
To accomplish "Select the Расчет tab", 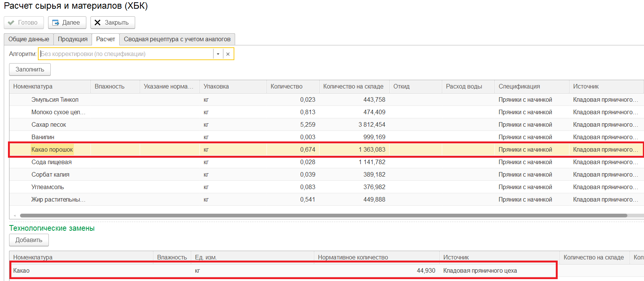I will tap(106, 39).
